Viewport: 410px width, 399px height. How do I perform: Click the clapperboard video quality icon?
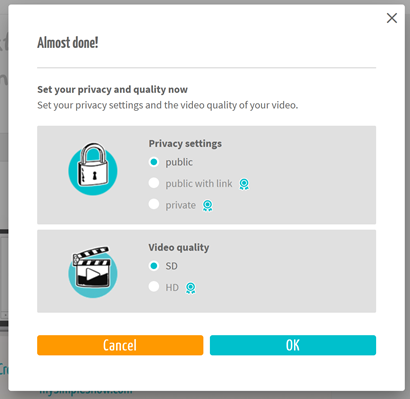(x=93, y=272)
